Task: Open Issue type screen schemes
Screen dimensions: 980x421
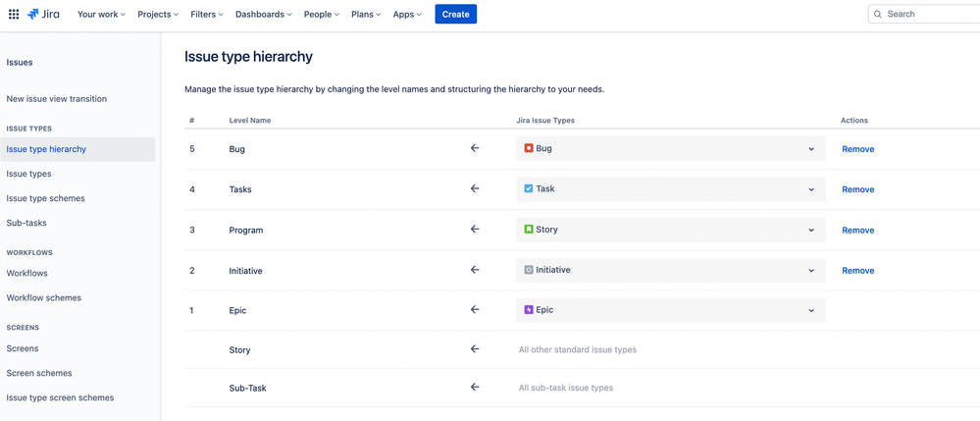Action: (60, 397)
